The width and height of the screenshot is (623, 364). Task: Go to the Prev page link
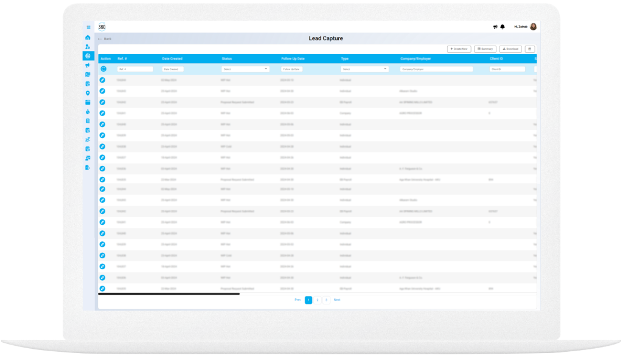[x=298, y=300]
